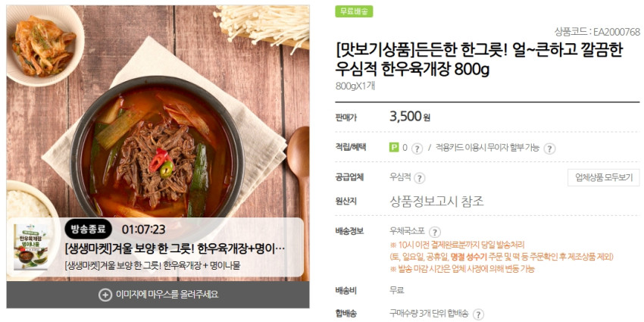This screenshot has width=644, height=322.
Task: Open the help icon beside the P 0 points
Action: [x=417, y=148]
